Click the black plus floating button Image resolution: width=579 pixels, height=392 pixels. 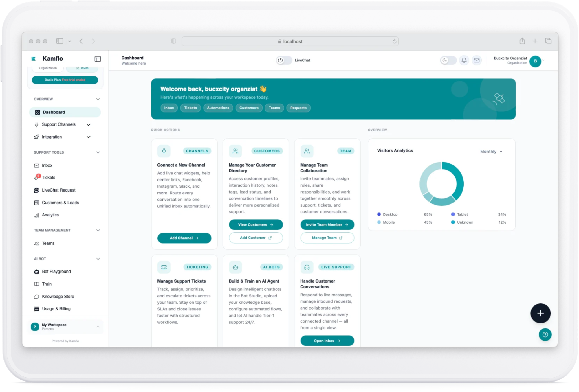540,313
